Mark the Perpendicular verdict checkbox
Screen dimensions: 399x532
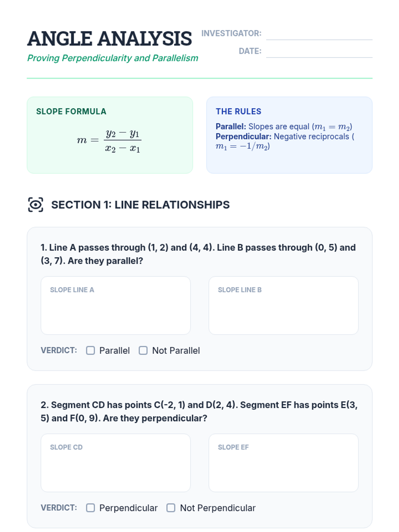tap(90, 508)
